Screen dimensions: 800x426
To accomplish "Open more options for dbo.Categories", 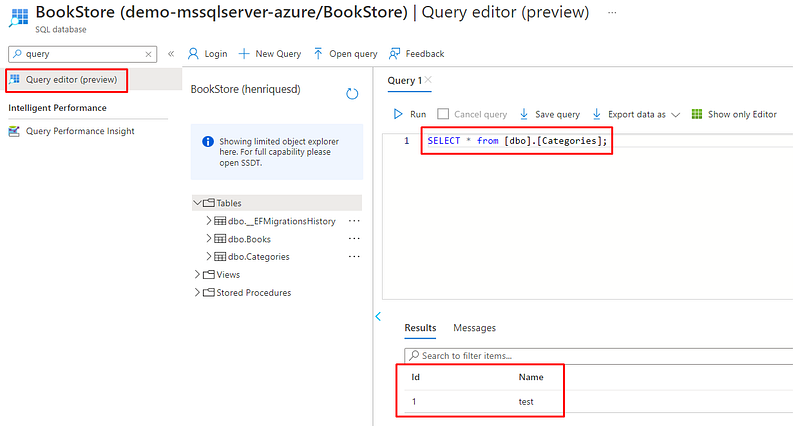I will click(x=354, y=256).
